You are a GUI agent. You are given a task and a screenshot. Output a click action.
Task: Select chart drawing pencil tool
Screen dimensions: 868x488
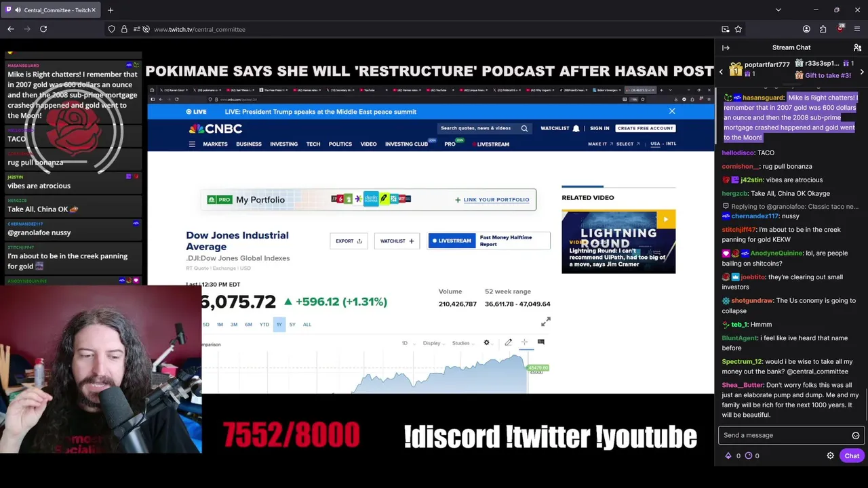coord(508,342)
